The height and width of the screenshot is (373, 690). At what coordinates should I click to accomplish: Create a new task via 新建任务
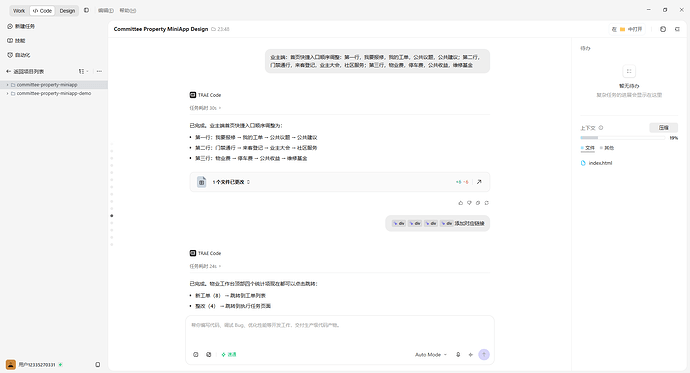[21, 26]
